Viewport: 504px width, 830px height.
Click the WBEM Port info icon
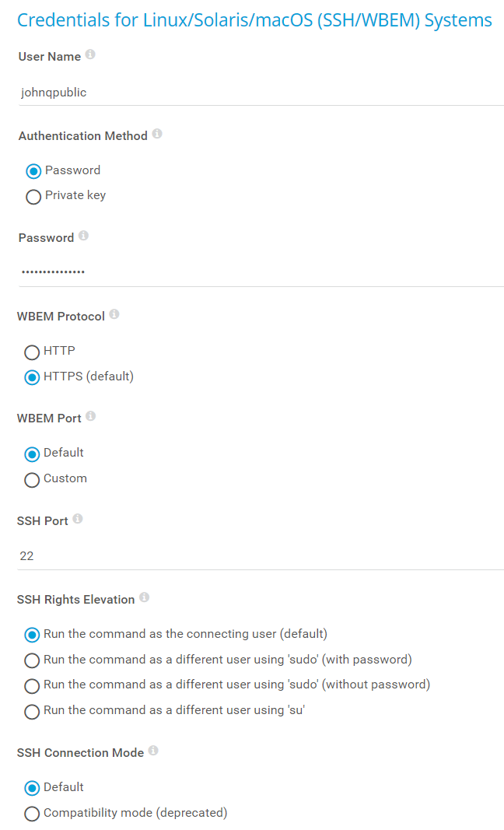pos(91,417)
